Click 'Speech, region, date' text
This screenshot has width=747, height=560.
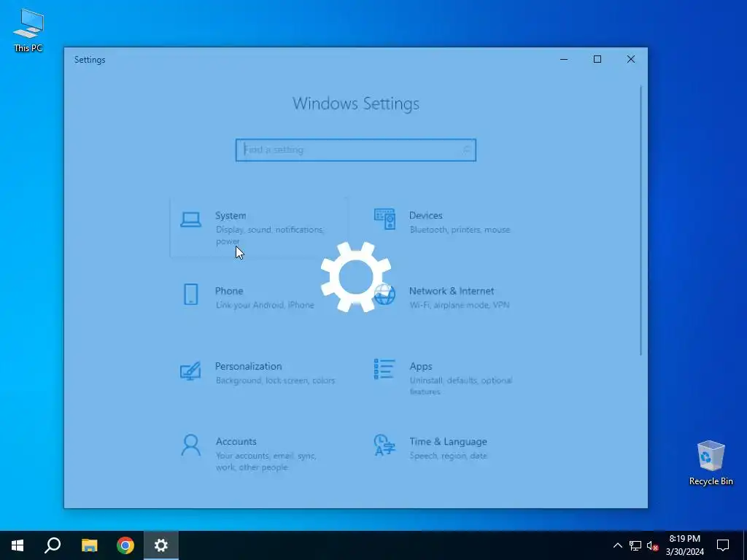pos(448,456)
